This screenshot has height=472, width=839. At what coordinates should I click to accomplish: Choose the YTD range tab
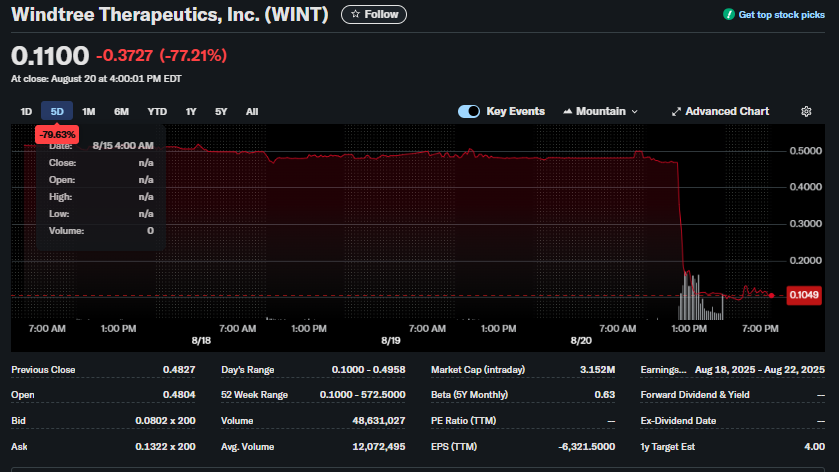coord(157,111)
